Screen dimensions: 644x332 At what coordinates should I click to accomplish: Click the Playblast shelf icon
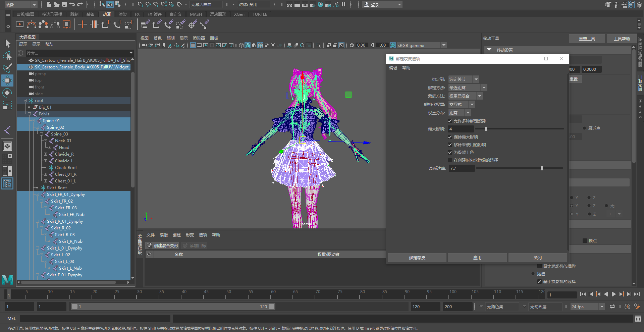pyautogui.click(x=20, y=24)
